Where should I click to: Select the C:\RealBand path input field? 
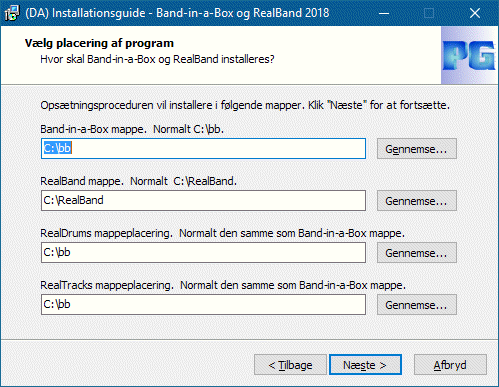point(203,201)
